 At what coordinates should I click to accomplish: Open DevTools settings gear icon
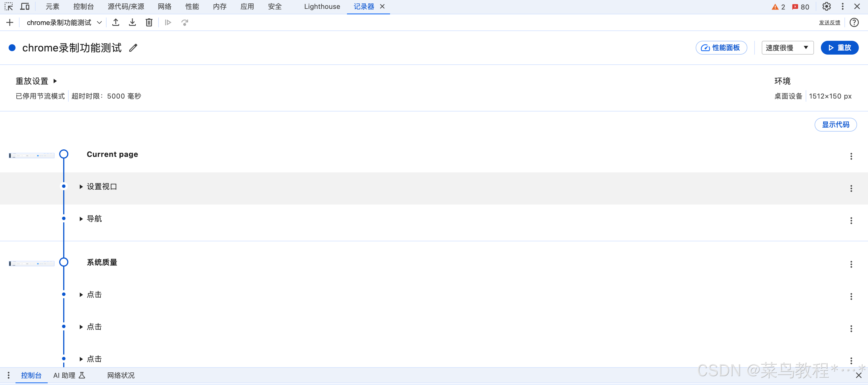coord(826,6)
